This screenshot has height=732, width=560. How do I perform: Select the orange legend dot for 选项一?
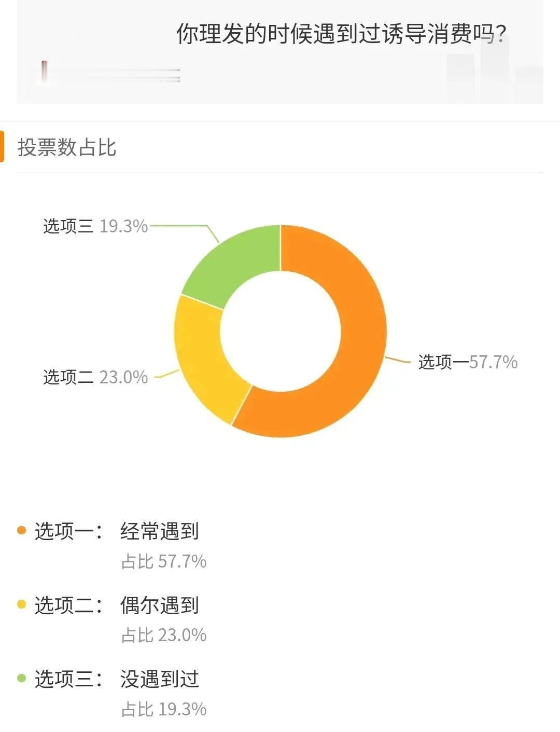pos(22,530)
